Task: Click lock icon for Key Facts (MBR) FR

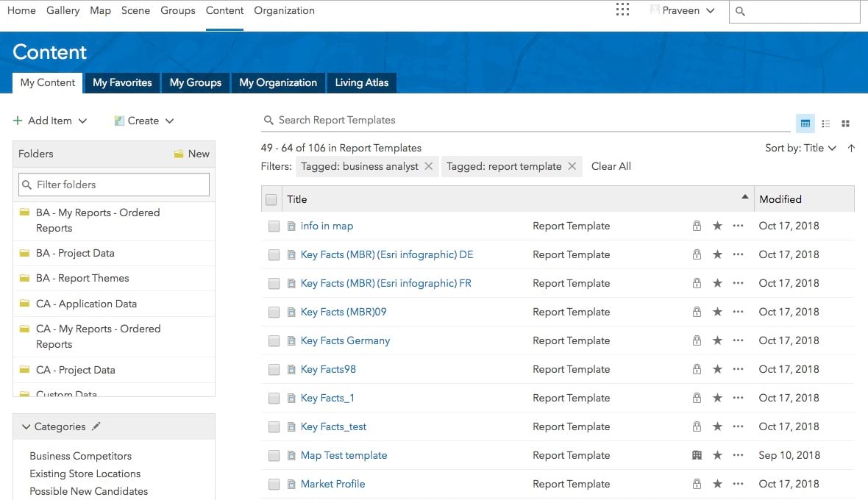Action: [697, 283]
